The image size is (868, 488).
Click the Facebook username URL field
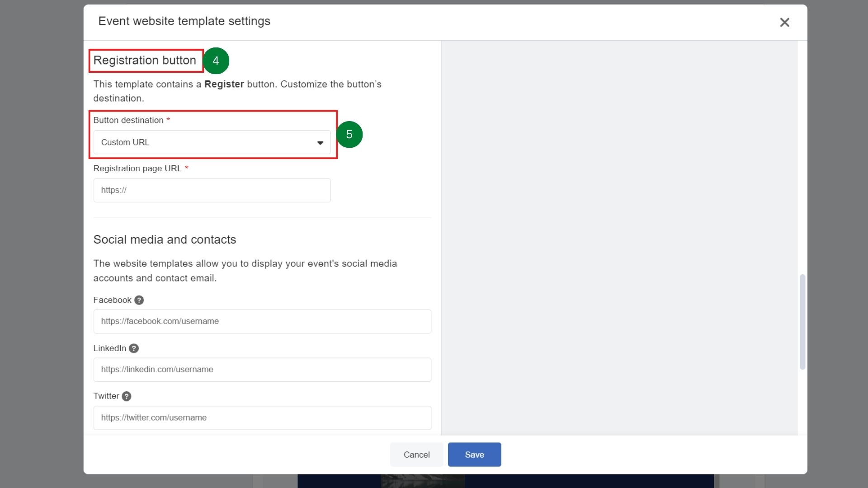point(262,321)
